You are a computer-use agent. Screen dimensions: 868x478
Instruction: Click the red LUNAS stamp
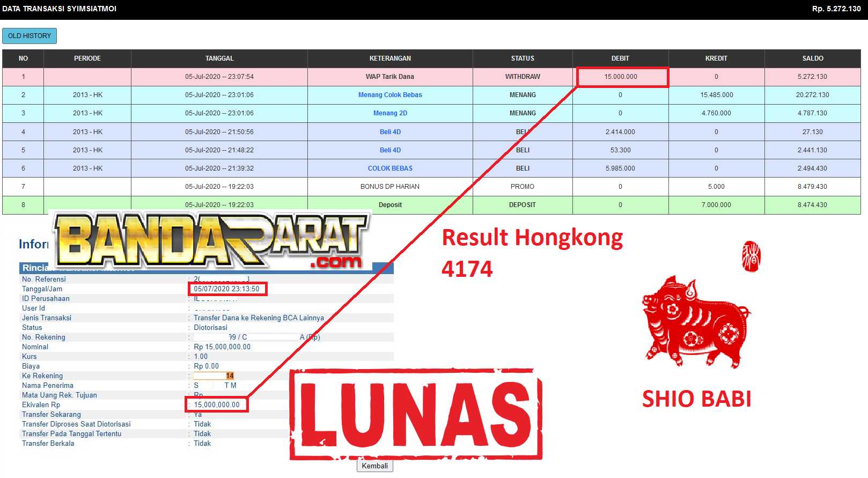(416, 415)
